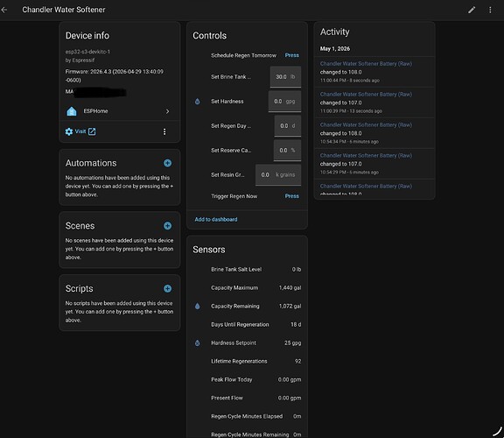Open Present Flow sensor row

coord(247,398)
